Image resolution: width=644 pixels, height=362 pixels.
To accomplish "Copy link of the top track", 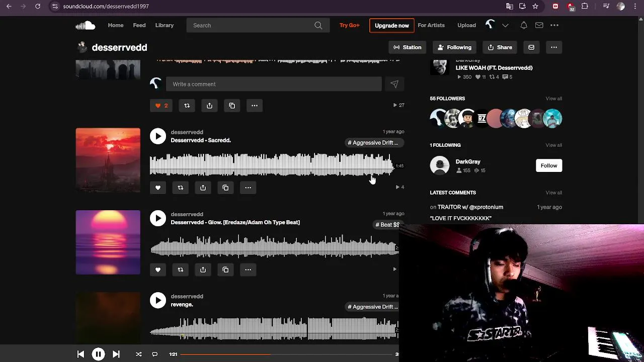I will point(232,106).
